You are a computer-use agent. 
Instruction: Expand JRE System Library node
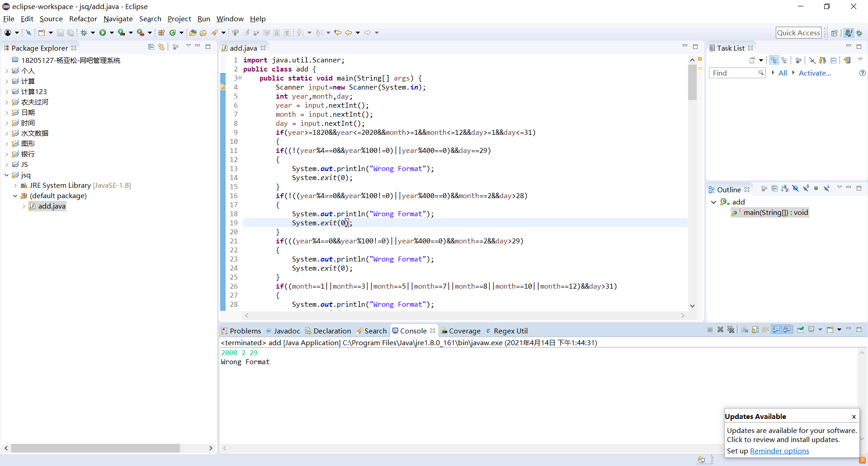pos(15,185)
